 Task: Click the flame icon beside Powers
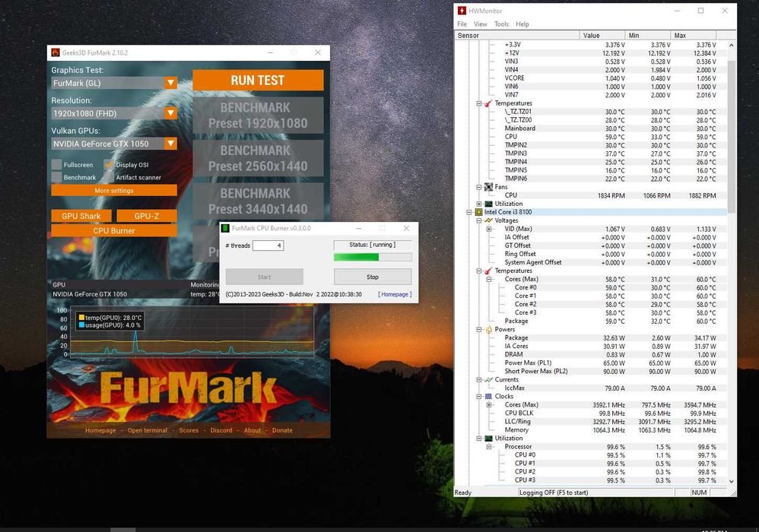pos(488,329)
